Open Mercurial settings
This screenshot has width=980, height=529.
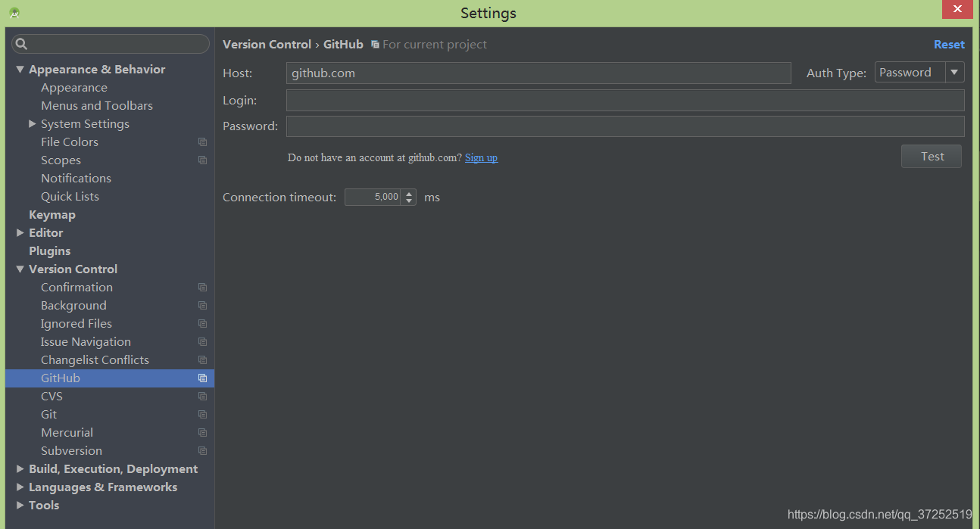pos(67,433)
